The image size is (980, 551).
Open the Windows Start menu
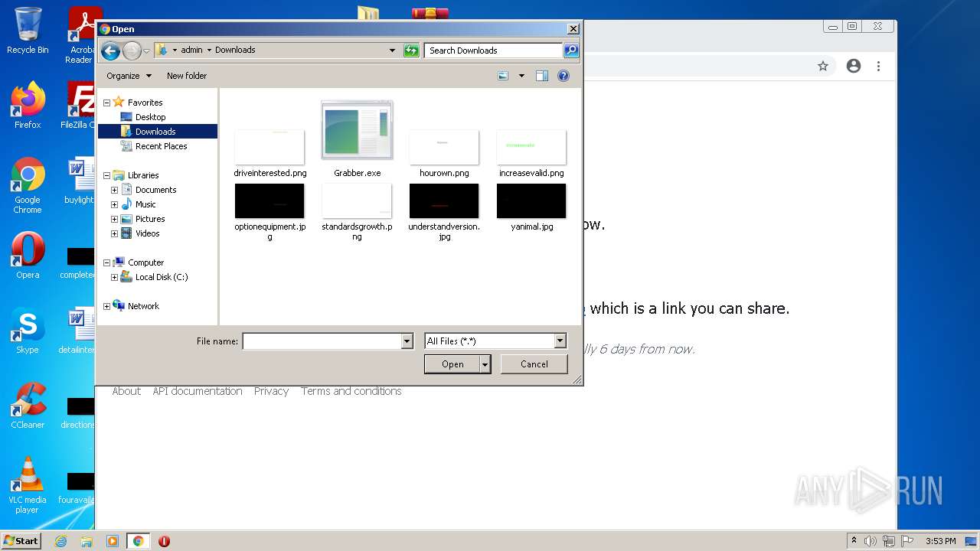[21, 540]
